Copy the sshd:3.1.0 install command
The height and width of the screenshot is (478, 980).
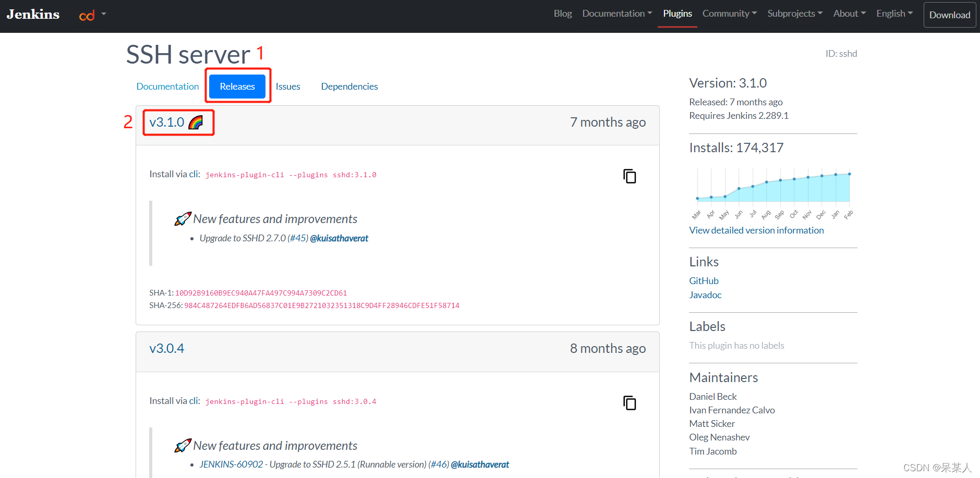pos(630,176)
